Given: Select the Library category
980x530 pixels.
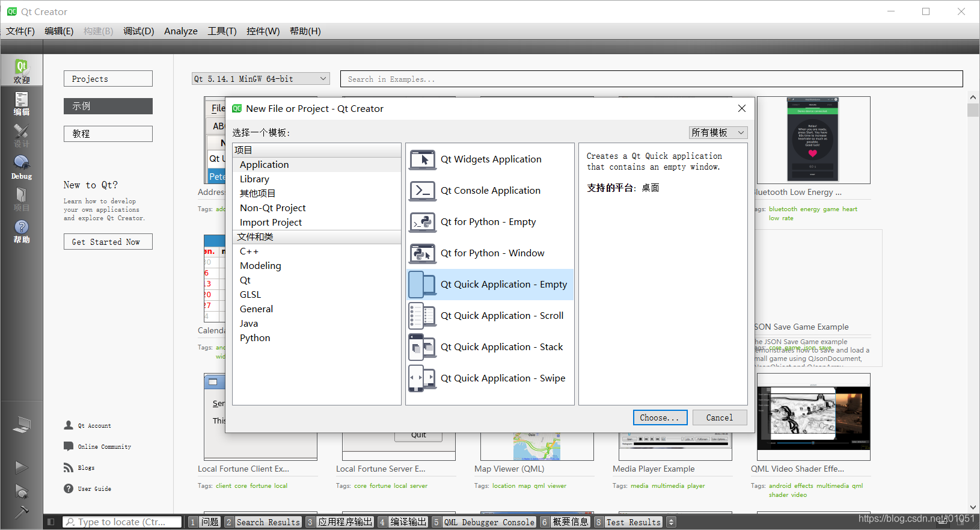Looking at the screenshot, I should pyautogui.click(x=317, y=179).
